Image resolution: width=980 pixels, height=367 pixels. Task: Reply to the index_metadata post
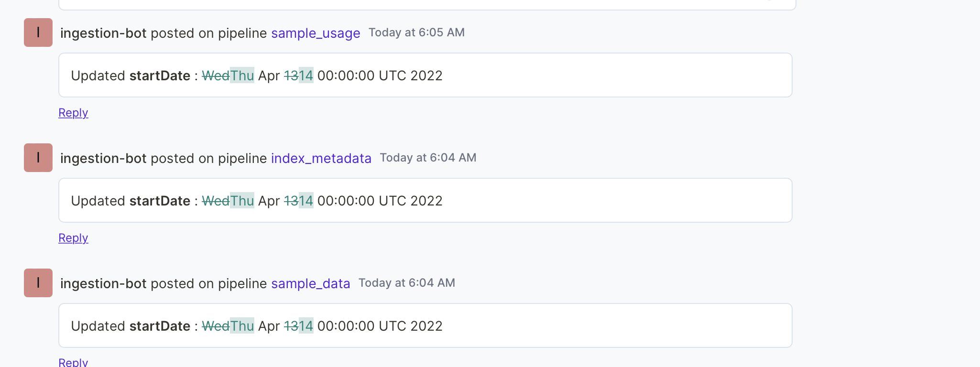pos(73,237)
